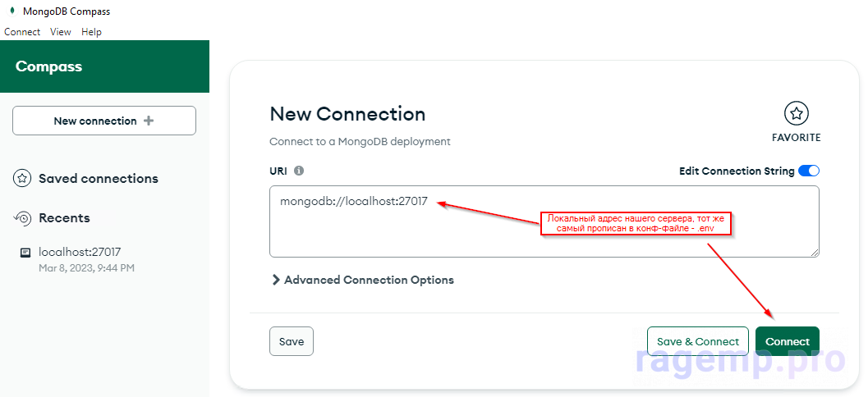Open the View menu
This screenshot has width=868, height=397.
click(60, 32)
